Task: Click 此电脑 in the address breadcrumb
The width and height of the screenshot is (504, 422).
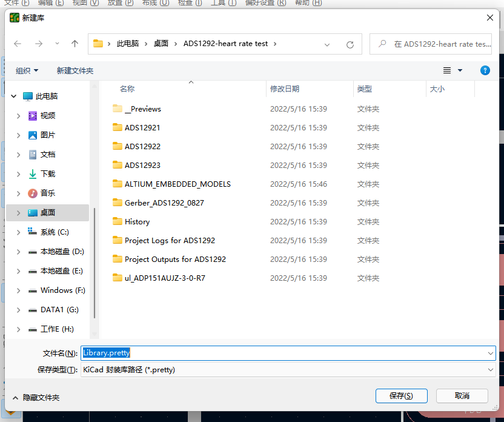Action: (128, 44)
